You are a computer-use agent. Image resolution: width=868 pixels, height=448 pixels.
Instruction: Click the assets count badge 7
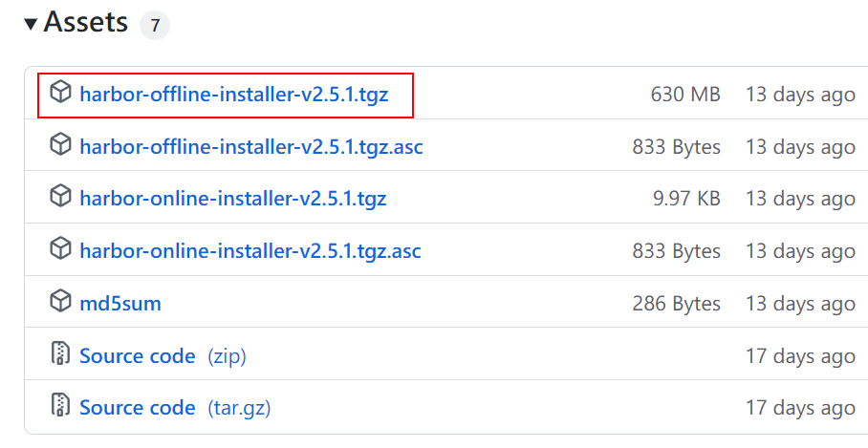pos(154,26)
